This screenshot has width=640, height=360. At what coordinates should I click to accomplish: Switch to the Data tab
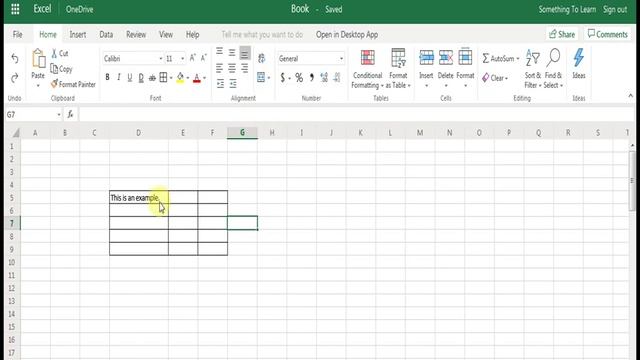(x=106, y=35)
